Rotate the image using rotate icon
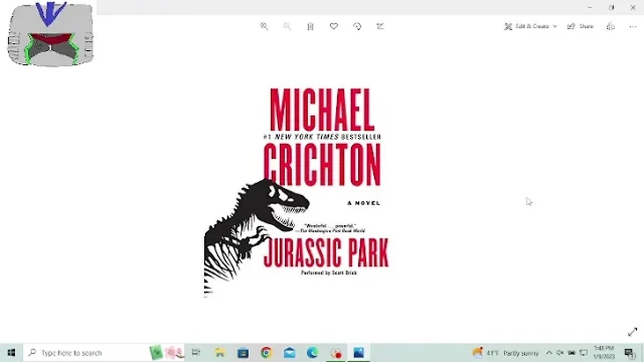 (357, 26)
